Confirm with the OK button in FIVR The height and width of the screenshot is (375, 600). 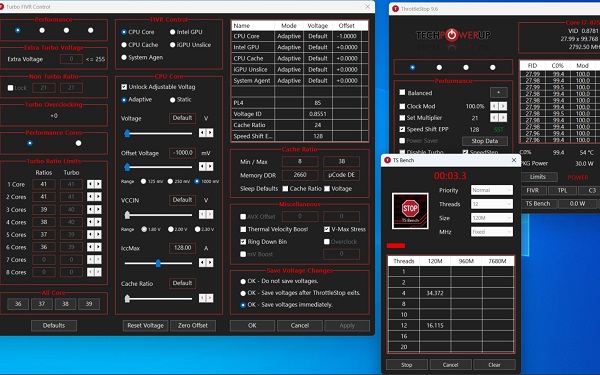(252, 326)
